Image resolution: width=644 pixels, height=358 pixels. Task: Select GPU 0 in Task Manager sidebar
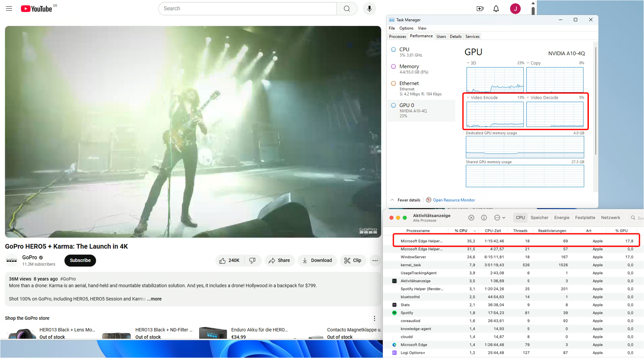tap(421, 111)
